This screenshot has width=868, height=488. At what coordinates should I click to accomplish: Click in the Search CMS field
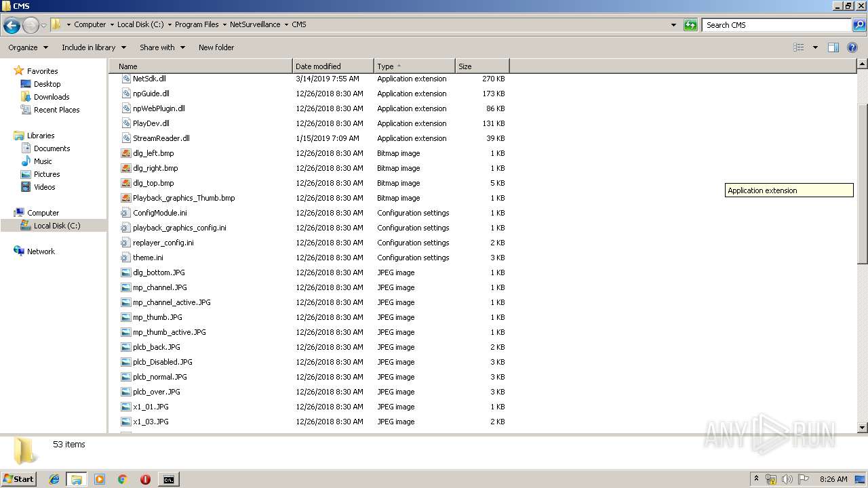pyautogui.click(x=776, y=25)
